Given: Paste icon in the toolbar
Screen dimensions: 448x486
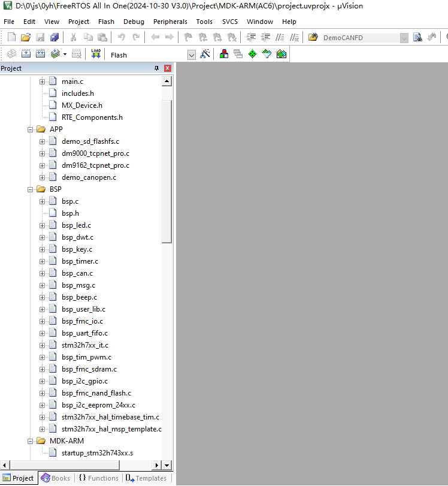Looking at the screenshot, I should [102, 38].
